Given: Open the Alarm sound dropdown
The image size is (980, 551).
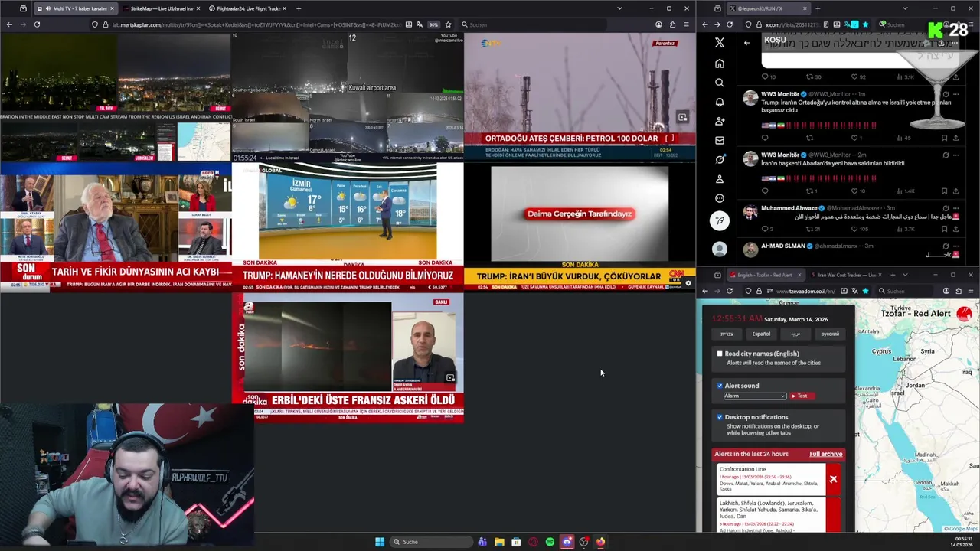Looking at the screenshot, I should click(755, 396).
